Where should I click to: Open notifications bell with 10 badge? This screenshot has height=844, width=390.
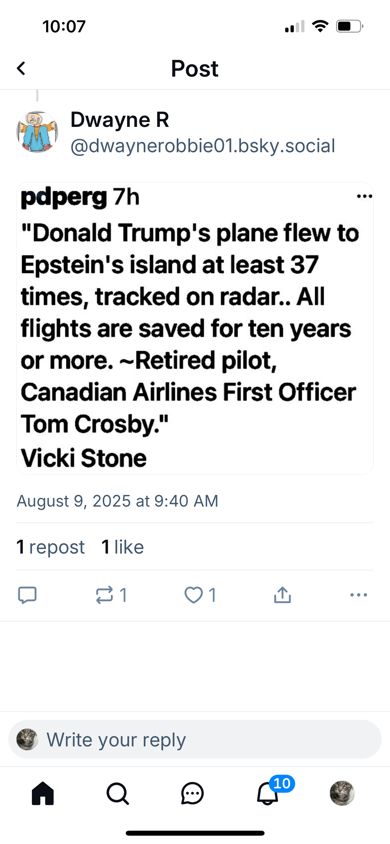point(267,793)
